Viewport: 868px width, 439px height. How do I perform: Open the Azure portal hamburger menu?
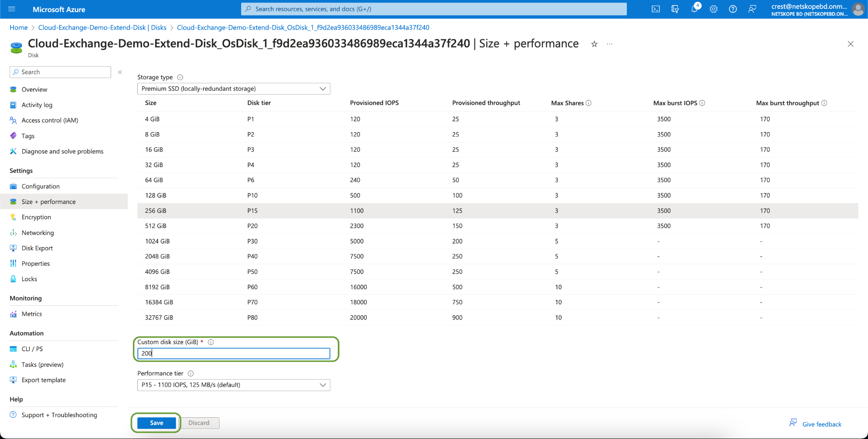click(x=12, y=9)
